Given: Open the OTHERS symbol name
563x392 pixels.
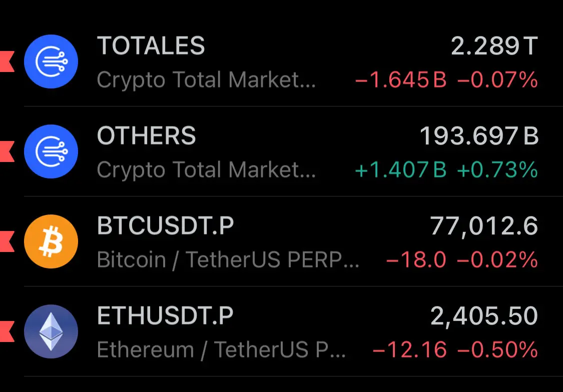Looking at the screenshot, I should point(147,135).
